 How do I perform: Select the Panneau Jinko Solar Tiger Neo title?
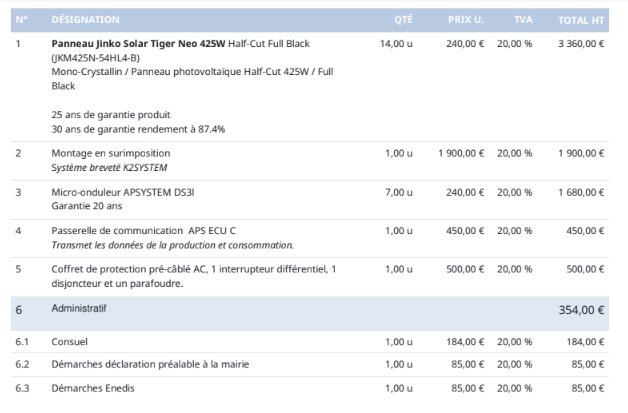point(138,44)
